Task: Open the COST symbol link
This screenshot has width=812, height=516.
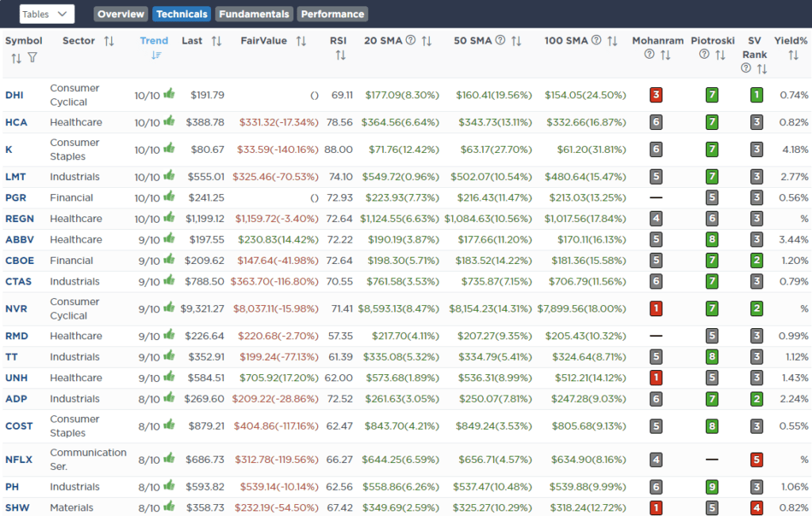Action: click(x=19, y=426)
